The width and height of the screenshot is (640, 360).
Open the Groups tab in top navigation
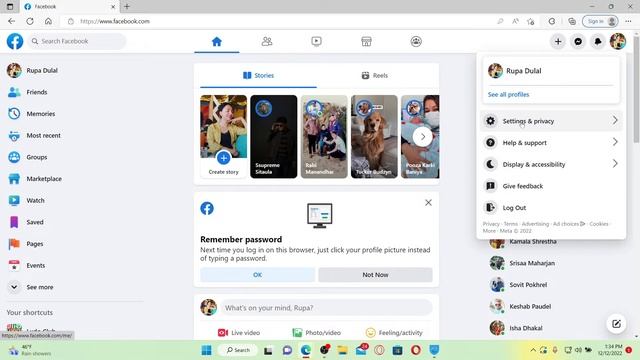tap(416, 41)
